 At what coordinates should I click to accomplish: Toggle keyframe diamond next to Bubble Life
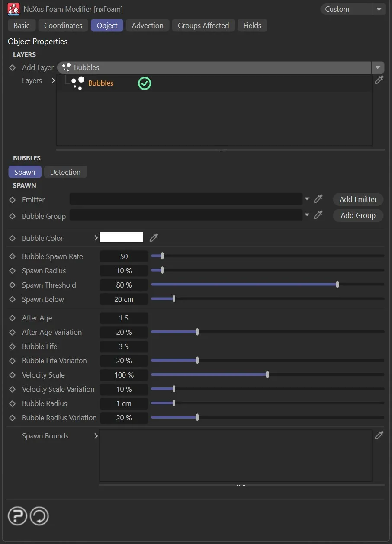(x=13, y=346)
